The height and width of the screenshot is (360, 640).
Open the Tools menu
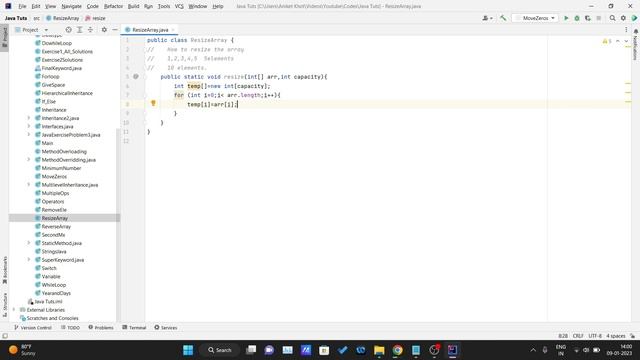pyautogui.click(x=164, y=6)
